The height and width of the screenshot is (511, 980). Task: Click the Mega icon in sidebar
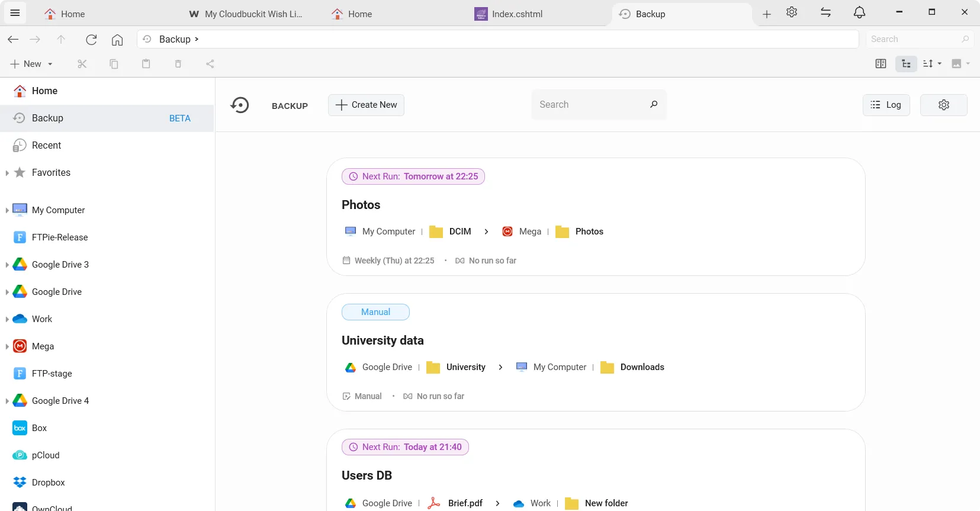pos(20,346)
